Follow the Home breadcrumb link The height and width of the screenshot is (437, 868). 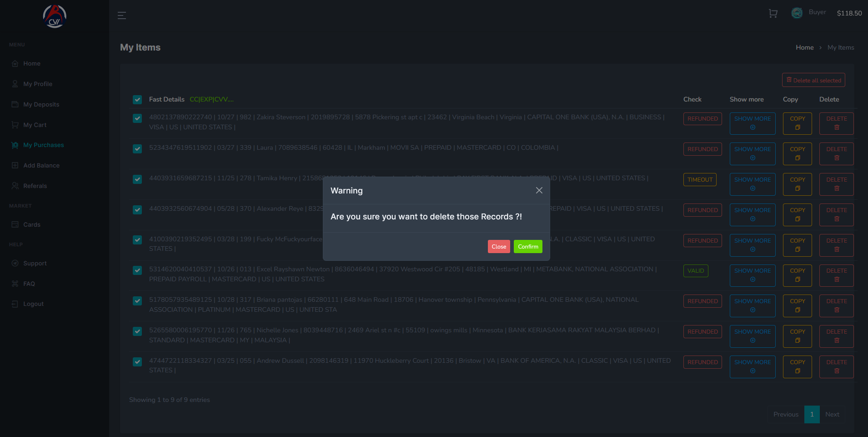pos(805,47)
